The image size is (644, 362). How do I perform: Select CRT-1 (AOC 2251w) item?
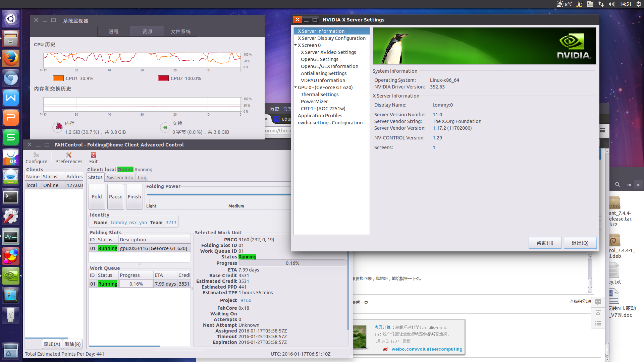pos(323,109)
